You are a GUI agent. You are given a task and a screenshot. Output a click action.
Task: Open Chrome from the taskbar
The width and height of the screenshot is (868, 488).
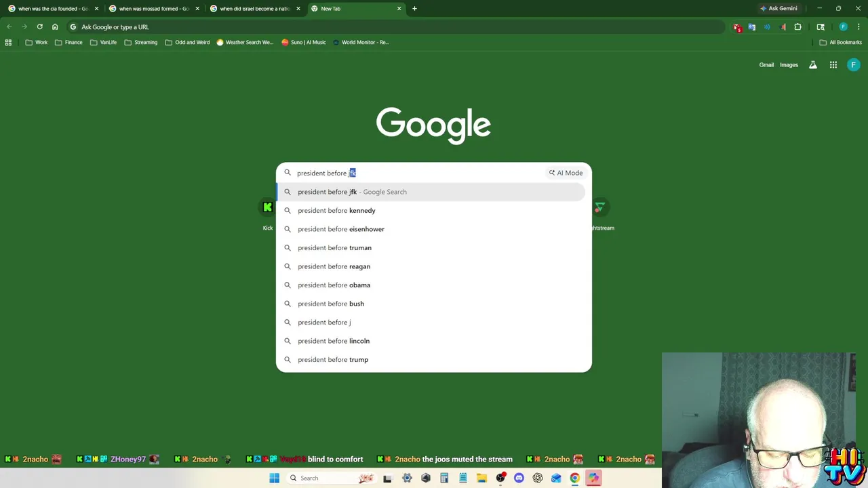pos(574,478)
